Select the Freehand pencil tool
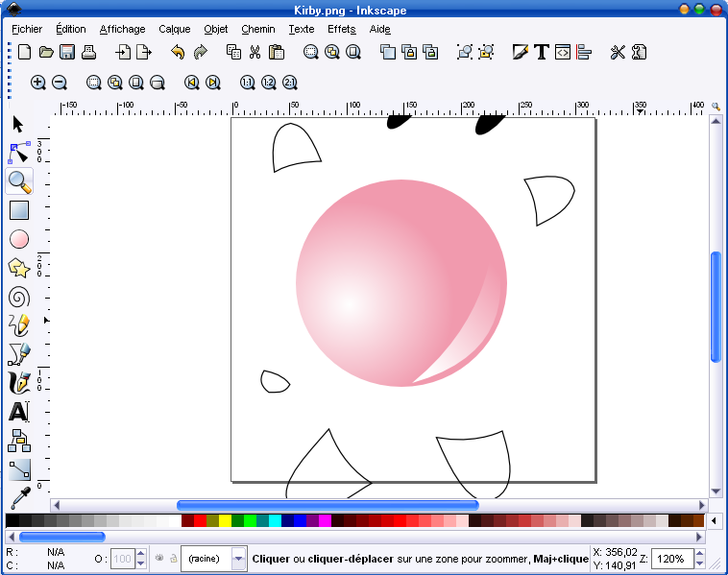The image size is (728, 575). coord(19,325)
